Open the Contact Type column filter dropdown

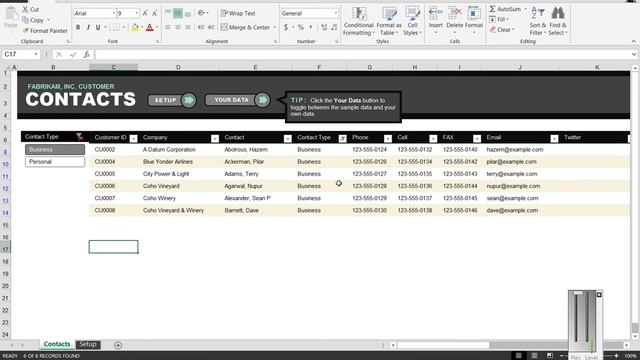[x=342, y=139]
